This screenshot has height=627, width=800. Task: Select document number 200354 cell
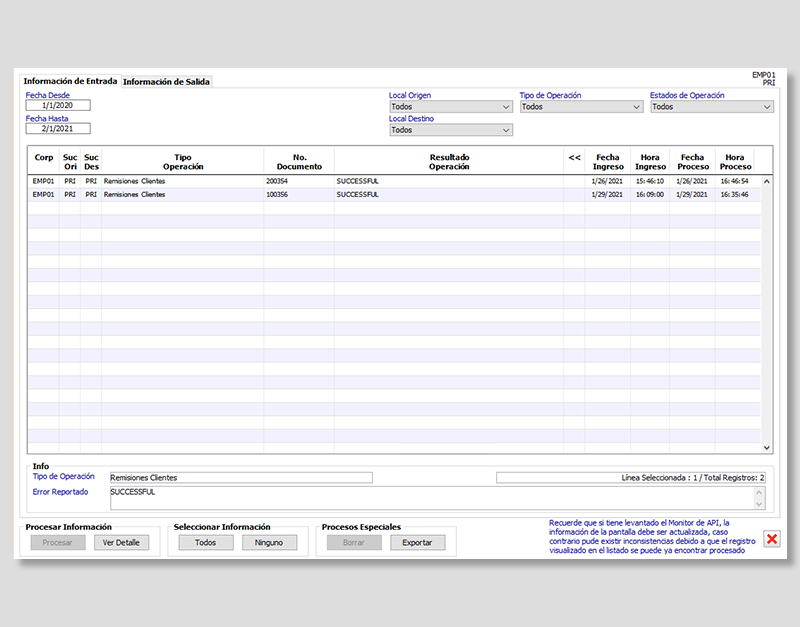[x=299, y=181]
